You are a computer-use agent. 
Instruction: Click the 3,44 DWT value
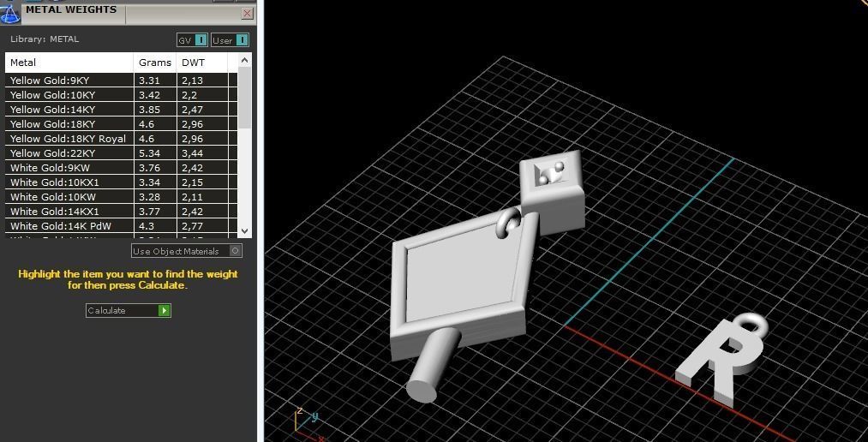tap(192, 153)
